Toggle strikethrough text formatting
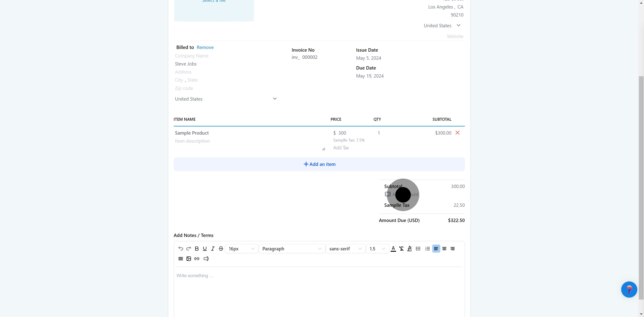This screenshot has height=317, width=644. tap(221, 249)
